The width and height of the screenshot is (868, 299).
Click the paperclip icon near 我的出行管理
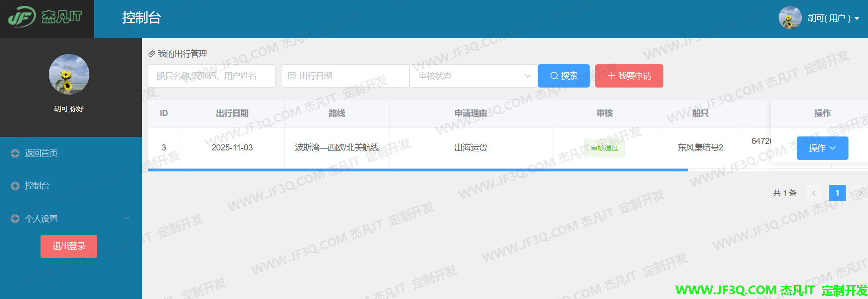pyautogui.click(x=152, y=54)
